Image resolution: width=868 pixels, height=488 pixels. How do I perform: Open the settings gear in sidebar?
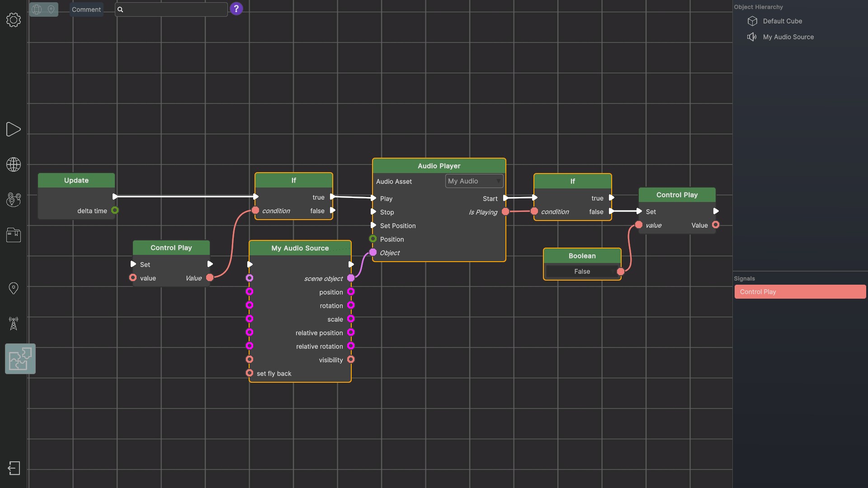coord(14,20)
